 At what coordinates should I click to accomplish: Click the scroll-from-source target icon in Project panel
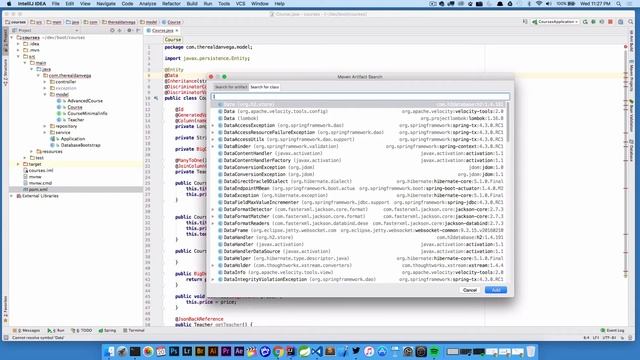112,31
